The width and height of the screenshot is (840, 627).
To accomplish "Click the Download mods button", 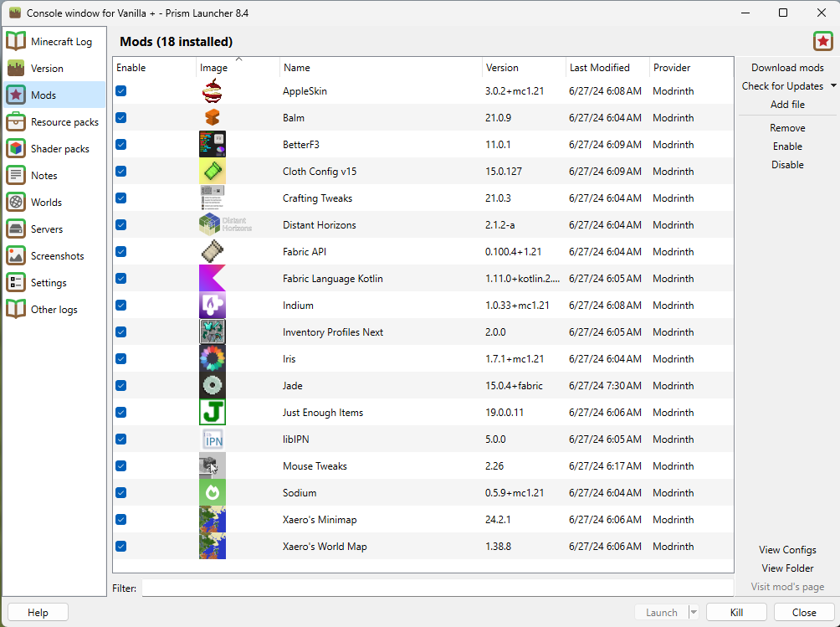I will pos(786,67).
